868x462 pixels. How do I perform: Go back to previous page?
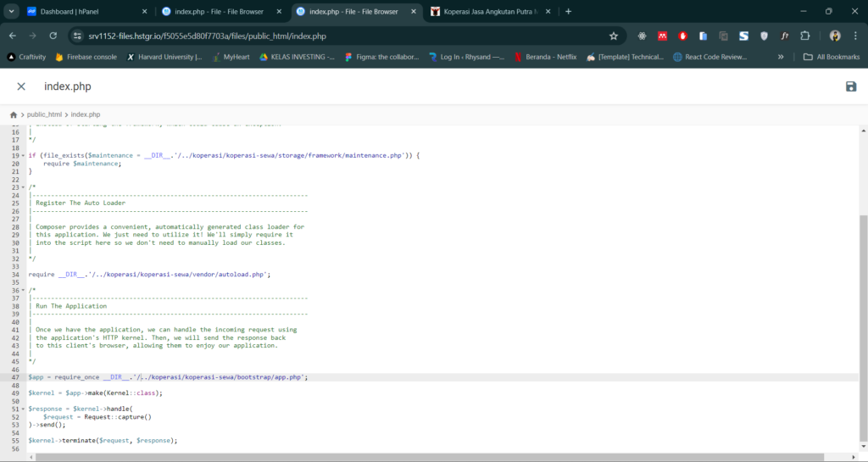tap(13, 36)
